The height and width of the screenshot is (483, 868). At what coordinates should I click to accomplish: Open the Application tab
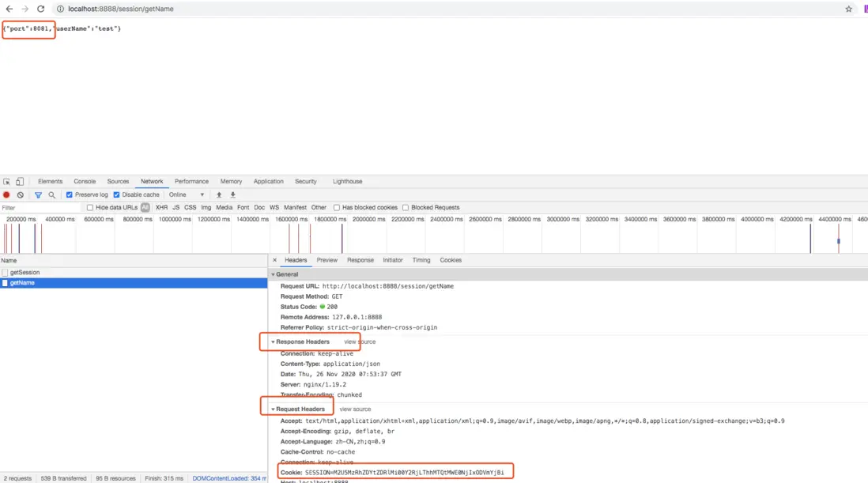click(x=269, y=182)
